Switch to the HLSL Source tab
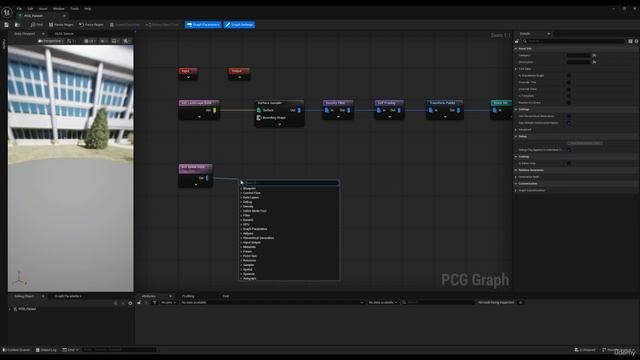The image size is (640, 360). [x=64, y=34]
